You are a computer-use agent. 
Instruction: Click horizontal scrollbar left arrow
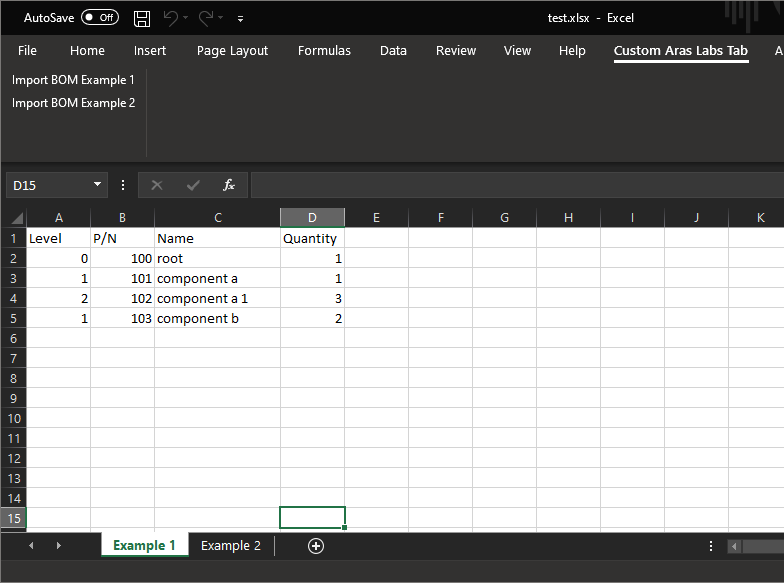(734, 546)
